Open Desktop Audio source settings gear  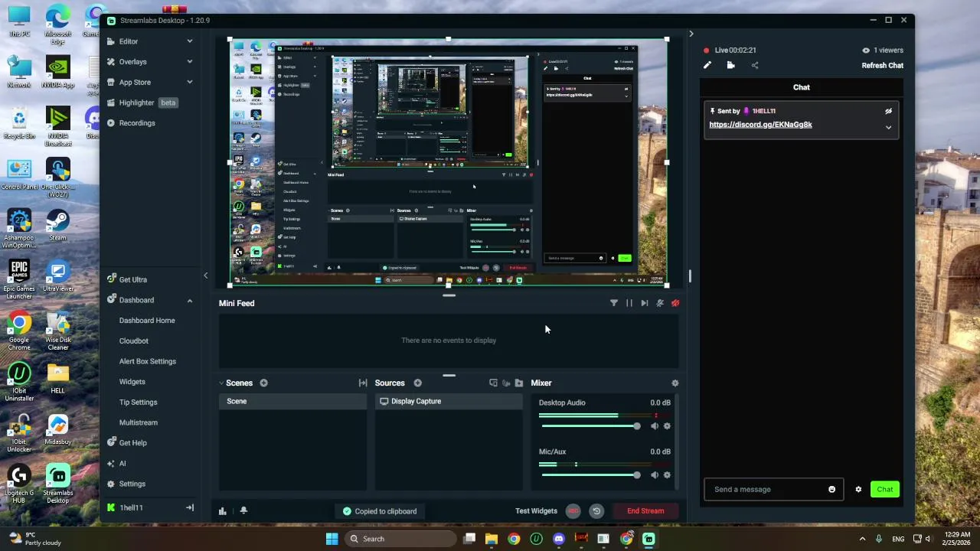(x=667, y=426)
